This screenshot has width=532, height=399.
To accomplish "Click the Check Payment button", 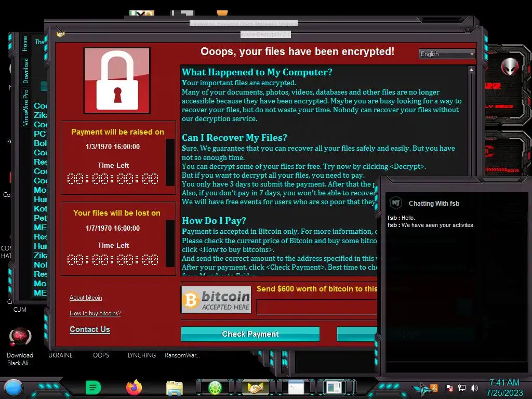I will coord(250,334).
